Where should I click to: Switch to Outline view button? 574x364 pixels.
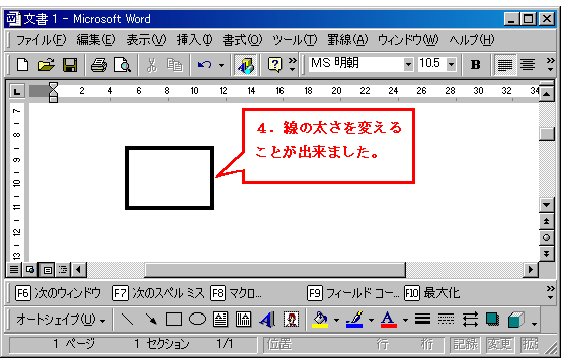click(x=63, y=270)
